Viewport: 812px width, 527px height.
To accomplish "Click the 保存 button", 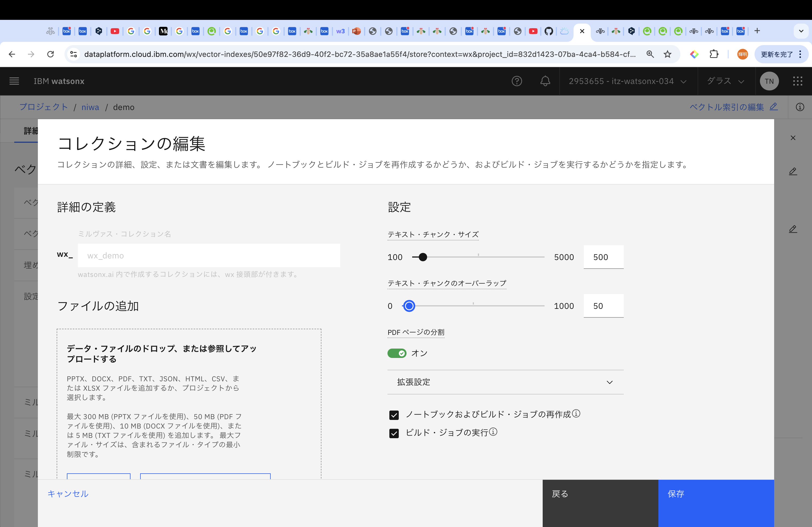I will pos(715,494).
